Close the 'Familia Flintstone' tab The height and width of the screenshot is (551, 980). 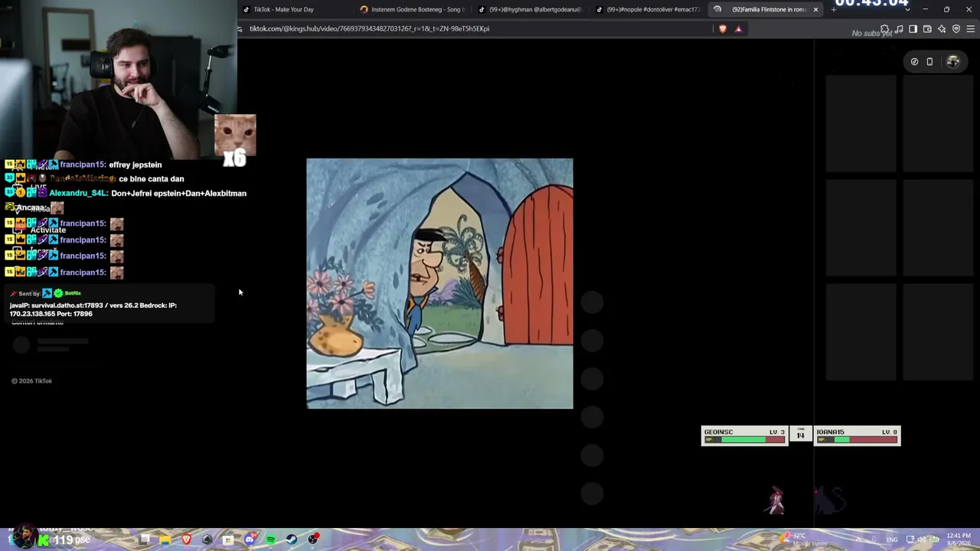click(815, 9)
